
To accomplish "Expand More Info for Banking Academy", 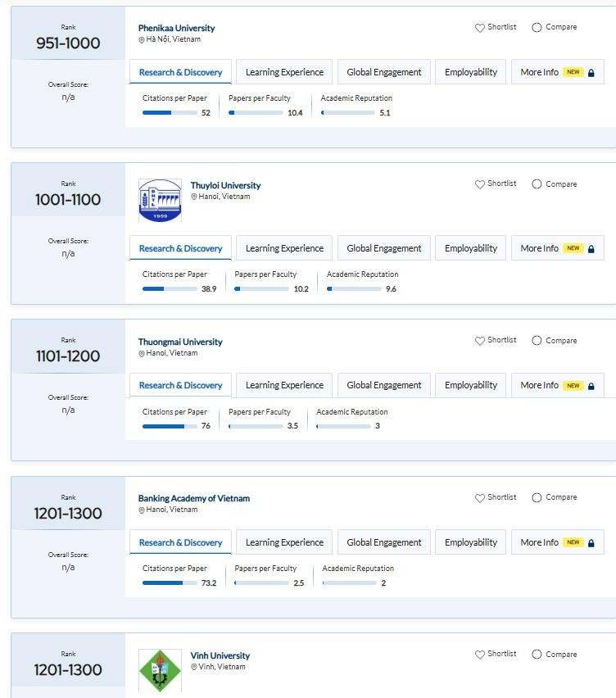I will [557, 542].
